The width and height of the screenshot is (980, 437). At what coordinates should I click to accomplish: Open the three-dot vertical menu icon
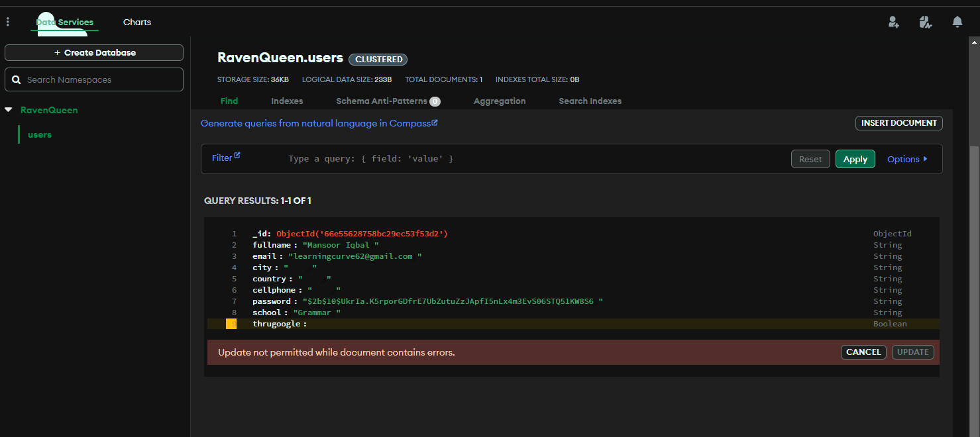8,22
